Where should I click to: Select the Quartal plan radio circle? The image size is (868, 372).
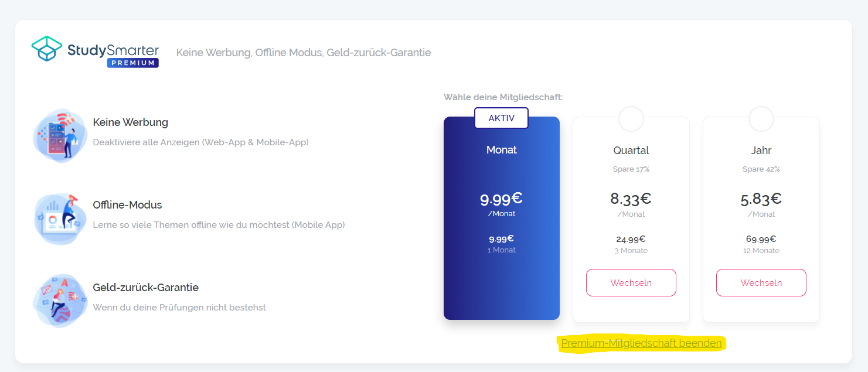point(631,119)
